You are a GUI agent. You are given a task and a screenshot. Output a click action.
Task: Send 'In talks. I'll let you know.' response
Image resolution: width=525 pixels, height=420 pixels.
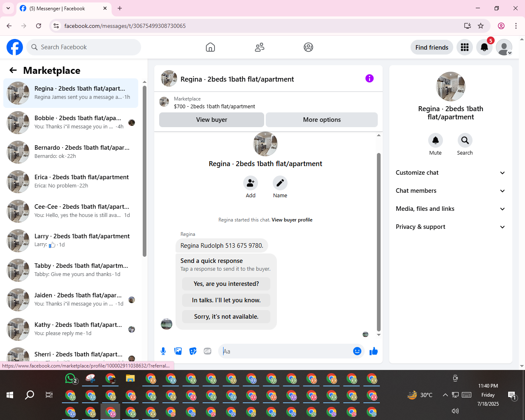click(226, 300)
